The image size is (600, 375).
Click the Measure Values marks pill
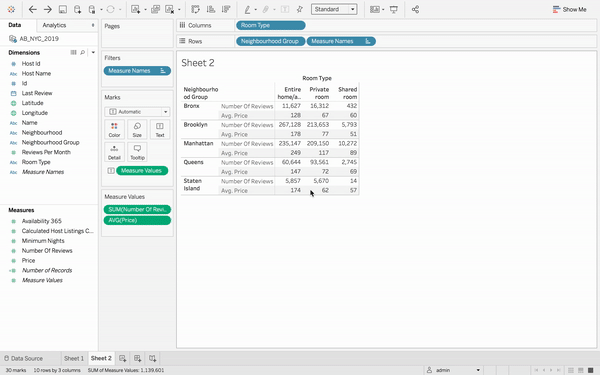142,171
